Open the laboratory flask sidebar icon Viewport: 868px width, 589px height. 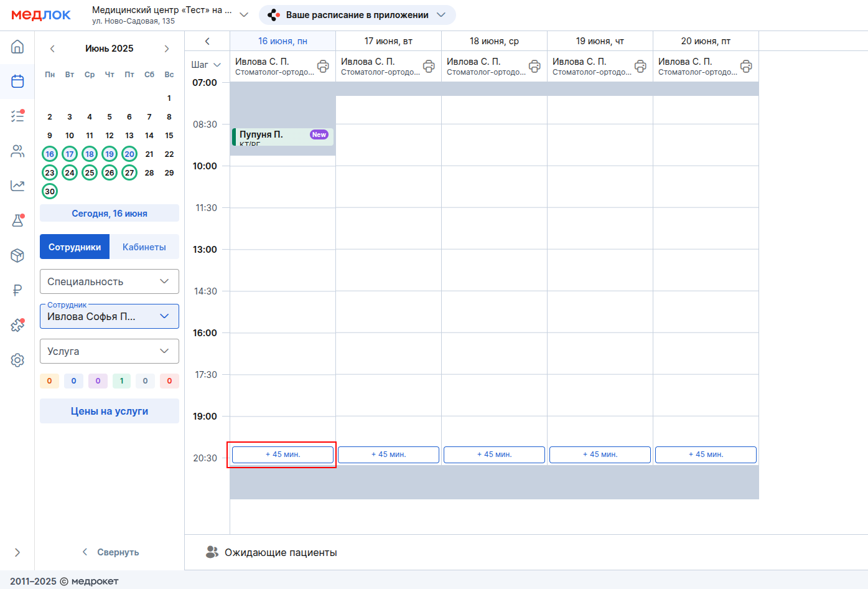tap(17, 220)
